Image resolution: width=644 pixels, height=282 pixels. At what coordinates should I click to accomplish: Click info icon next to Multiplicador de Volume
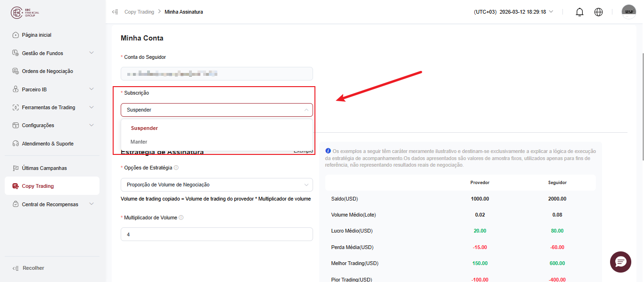coord(181,218)
